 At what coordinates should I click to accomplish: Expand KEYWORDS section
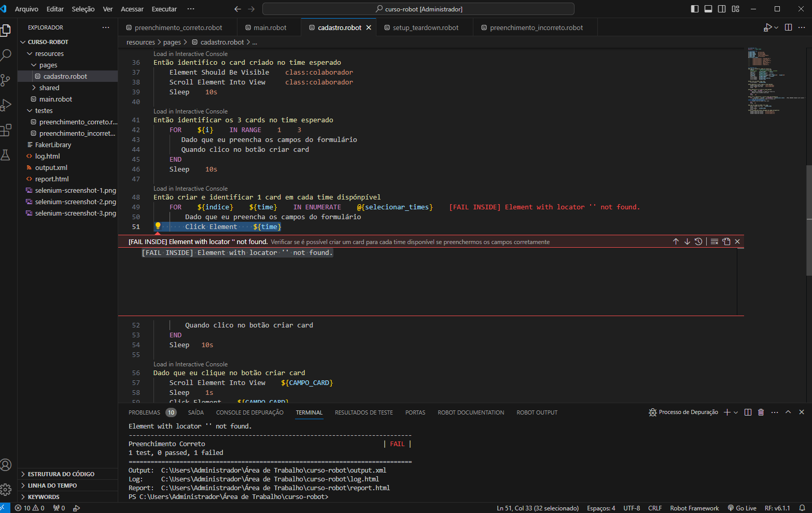67,497
